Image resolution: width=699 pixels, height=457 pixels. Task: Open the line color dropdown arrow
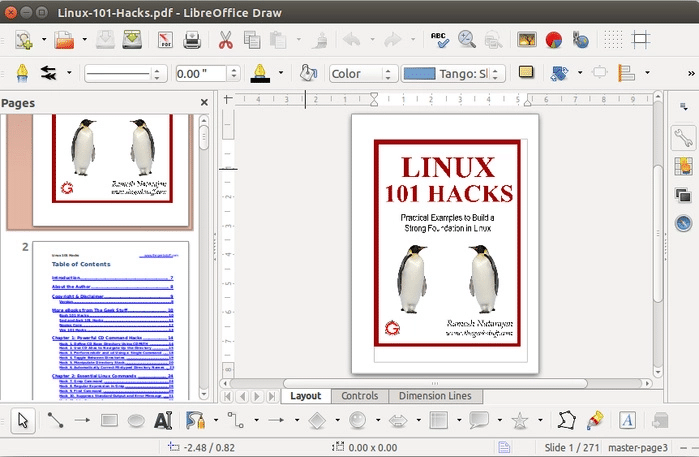point(281,73)
